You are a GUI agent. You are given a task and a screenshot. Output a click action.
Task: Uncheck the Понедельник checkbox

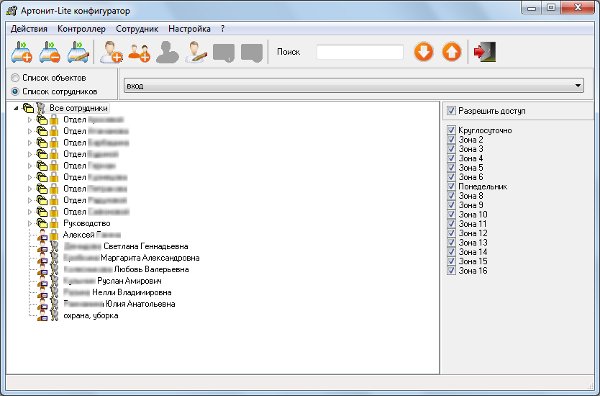452,186
